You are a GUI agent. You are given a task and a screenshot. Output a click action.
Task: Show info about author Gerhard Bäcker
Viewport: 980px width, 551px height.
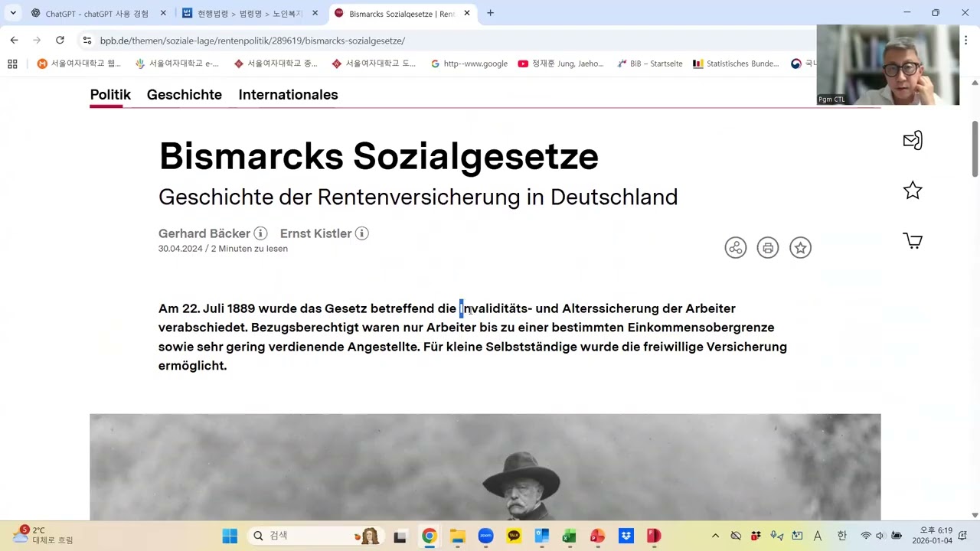tap(260, 233)
